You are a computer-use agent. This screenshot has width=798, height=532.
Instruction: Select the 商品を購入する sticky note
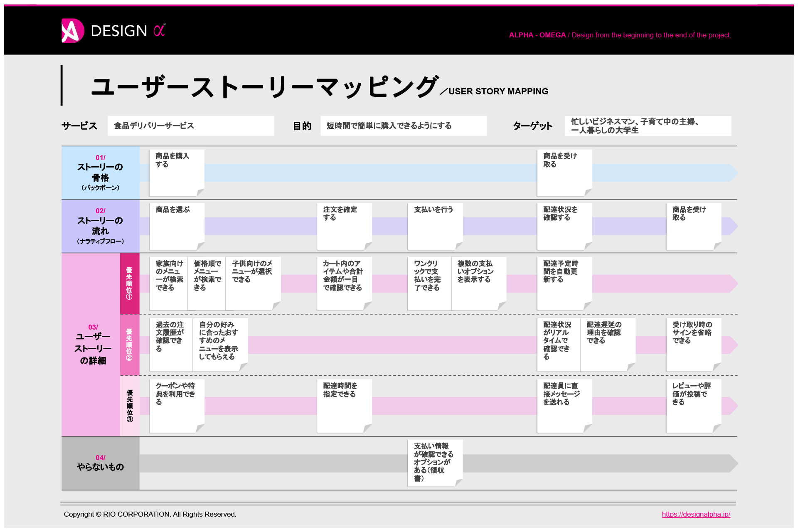pos(177,173)
